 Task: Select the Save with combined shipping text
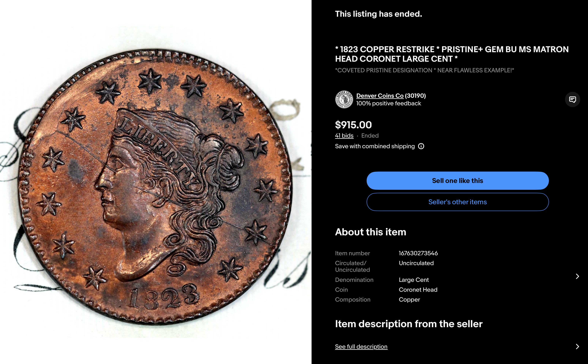coord(375,146)
